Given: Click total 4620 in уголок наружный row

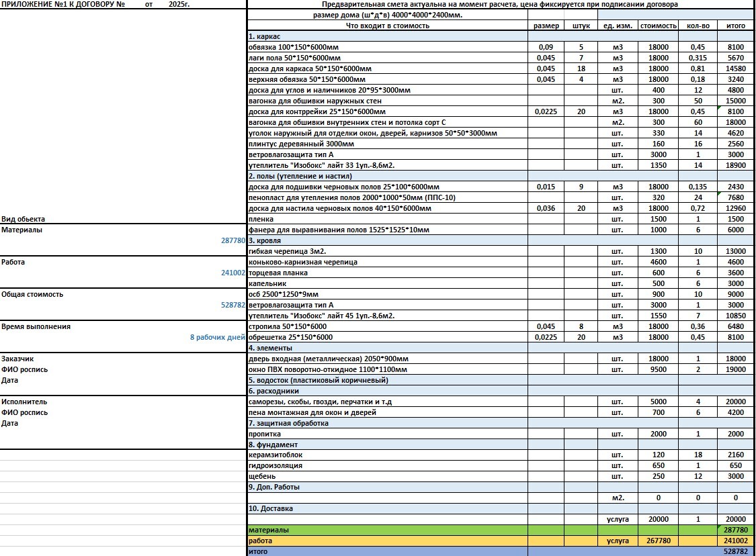Looking at the screenshot, I should pyautogui.click(x=736, y=133).
